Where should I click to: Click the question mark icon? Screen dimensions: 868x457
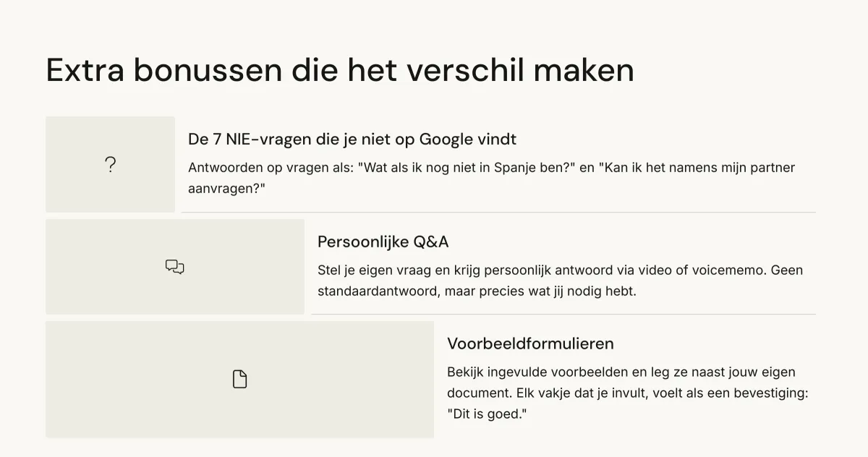coord(110,165)
